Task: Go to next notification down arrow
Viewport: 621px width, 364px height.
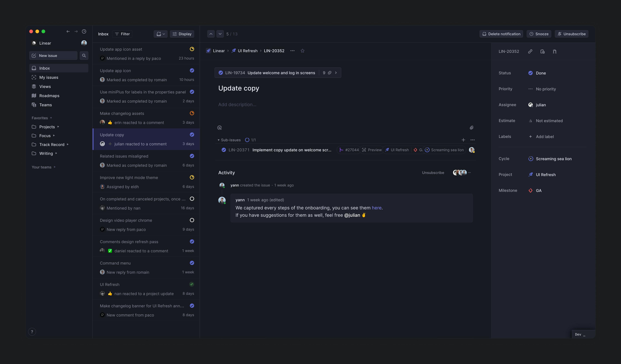Action: pos(220,34)
